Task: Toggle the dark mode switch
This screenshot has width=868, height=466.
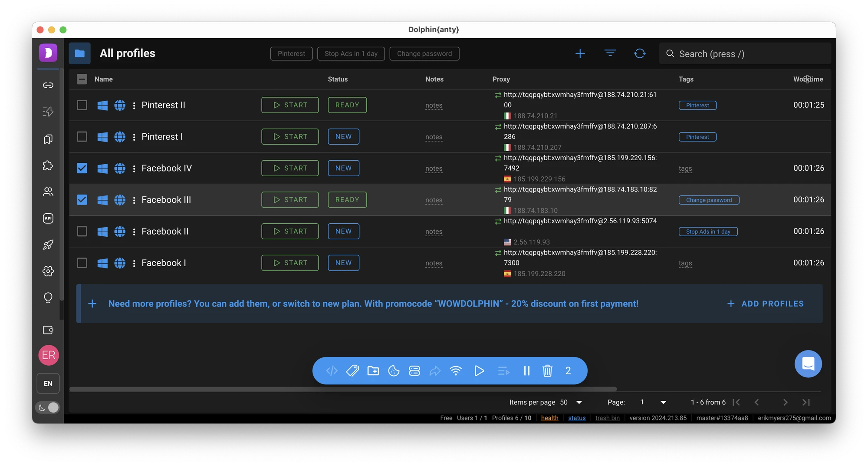Action: [x=48, y=407]
